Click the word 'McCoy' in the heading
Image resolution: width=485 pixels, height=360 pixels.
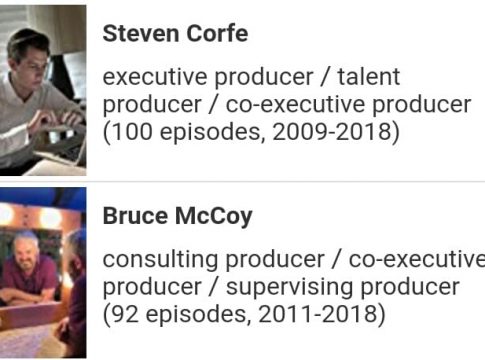coord(214,216)
